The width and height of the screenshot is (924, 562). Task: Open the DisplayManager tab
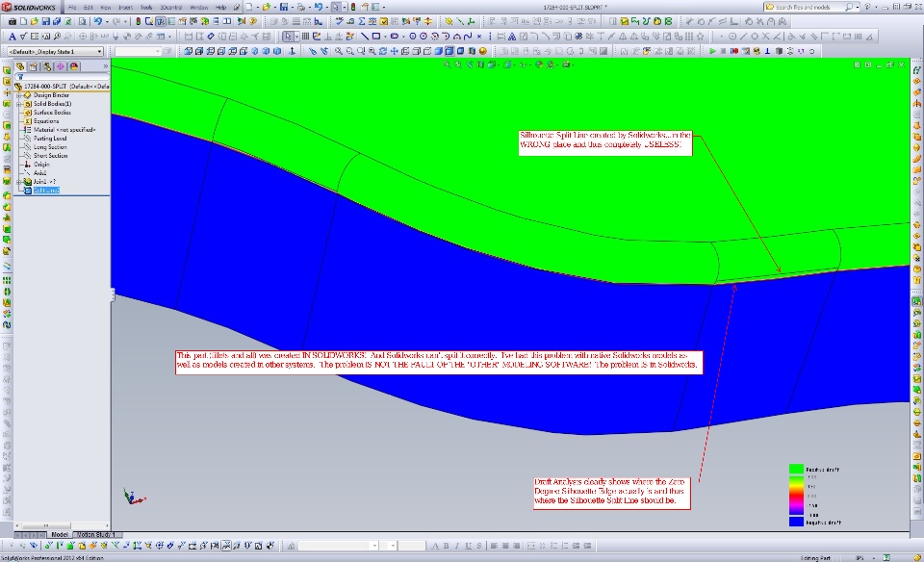pos(74,66)
